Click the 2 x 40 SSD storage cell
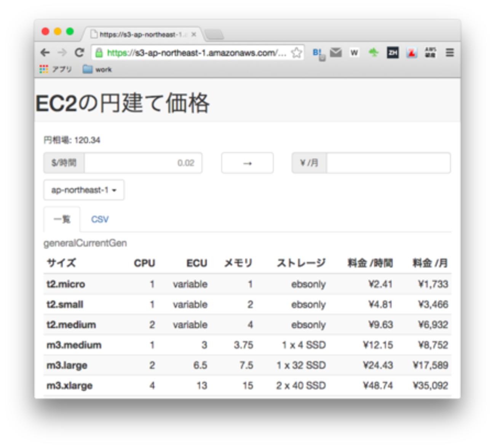This screenshot has width=495, height=448. [x=301, y=386]
